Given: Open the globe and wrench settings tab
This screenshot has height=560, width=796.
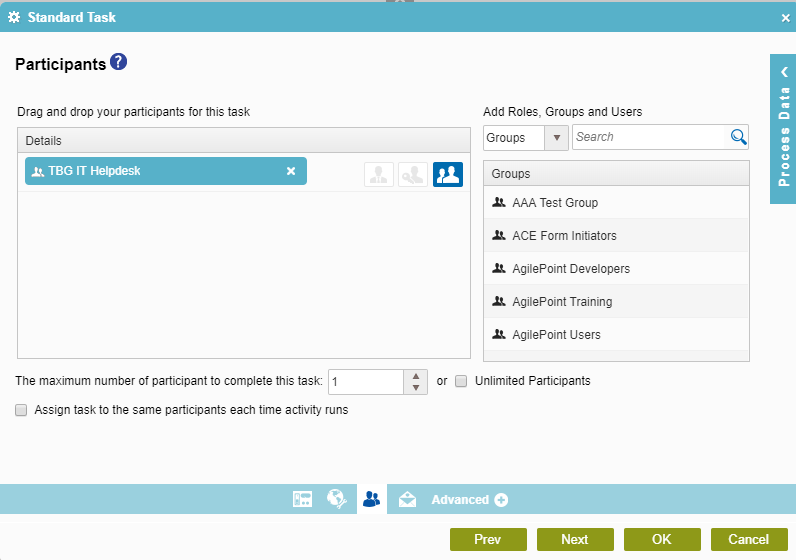Looking at the screenshot, I should [x=337, y=499].
